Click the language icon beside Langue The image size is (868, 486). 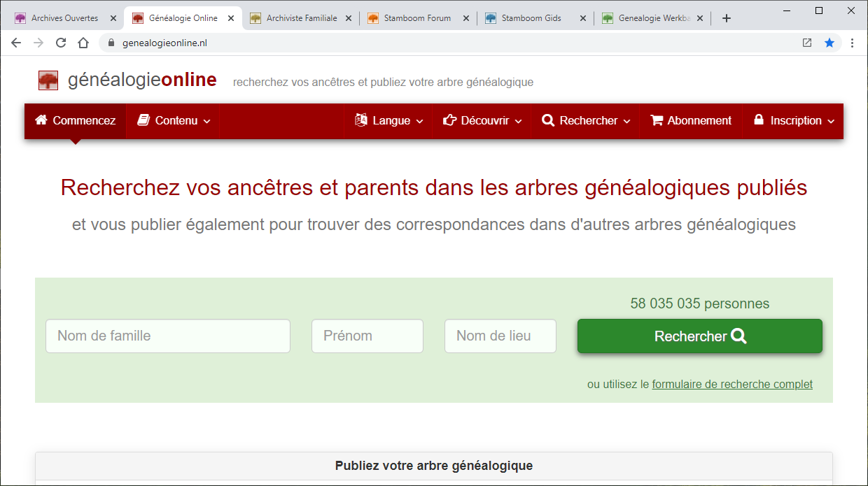coord(361,120)
